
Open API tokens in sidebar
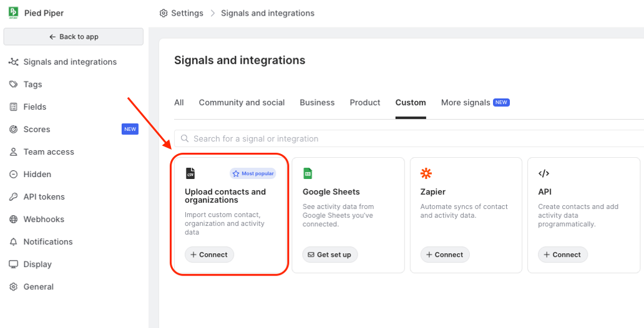click(x=44, y=196)
